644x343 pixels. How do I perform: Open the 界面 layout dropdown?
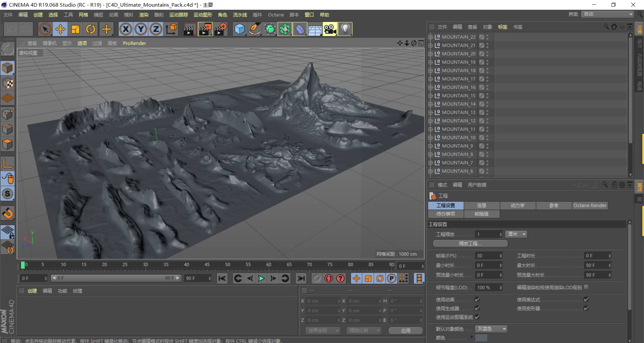click(607, 14)
